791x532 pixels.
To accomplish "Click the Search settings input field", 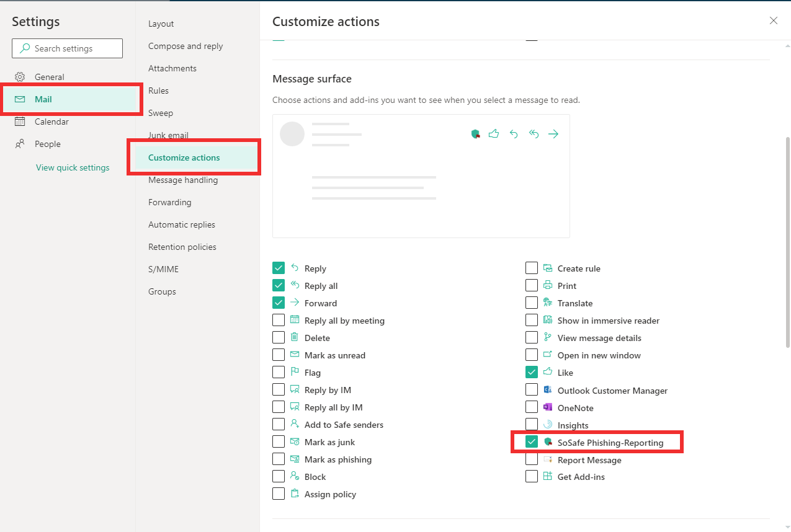I will (x=67, y=48).
